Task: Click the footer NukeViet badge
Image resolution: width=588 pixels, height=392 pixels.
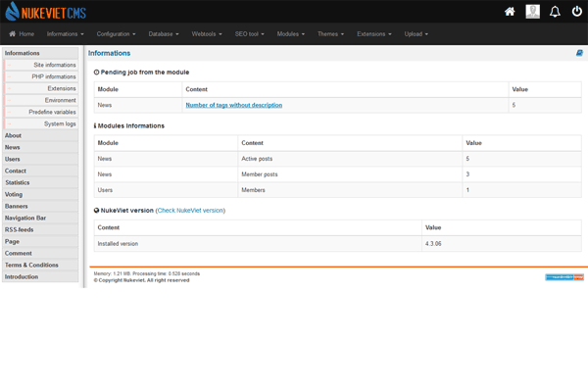Action: pyautogui.click(x=563, y=277)
